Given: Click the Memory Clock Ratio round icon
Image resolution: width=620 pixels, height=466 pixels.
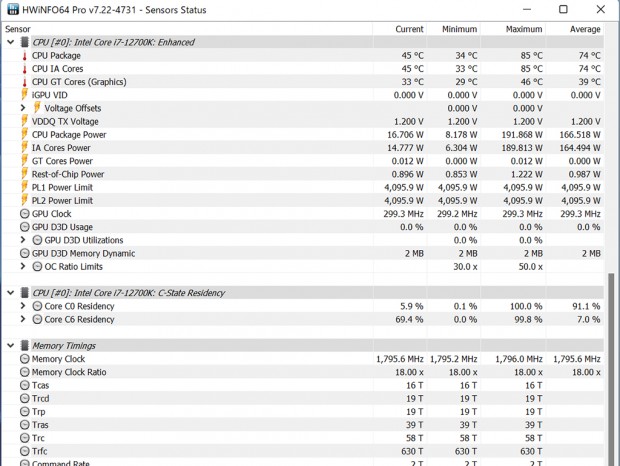Looking at the screenshot, I should tap(24, 372).
